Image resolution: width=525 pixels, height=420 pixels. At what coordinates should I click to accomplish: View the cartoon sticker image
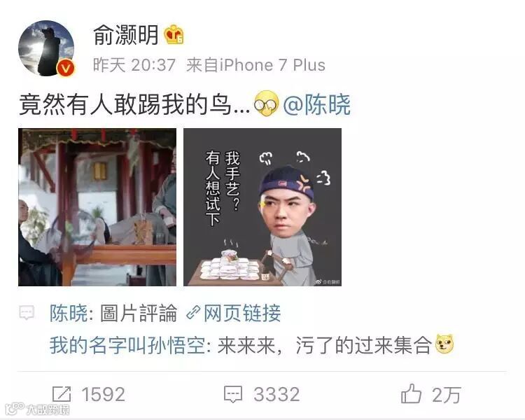coord(262,207)
